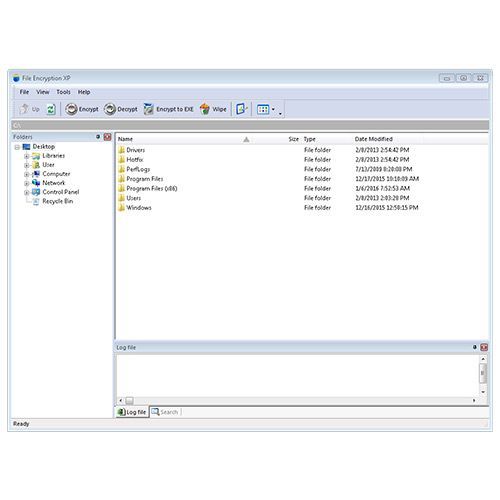Select Computer in the folder tree
The image size is (500, 500).
pos(56,174)
